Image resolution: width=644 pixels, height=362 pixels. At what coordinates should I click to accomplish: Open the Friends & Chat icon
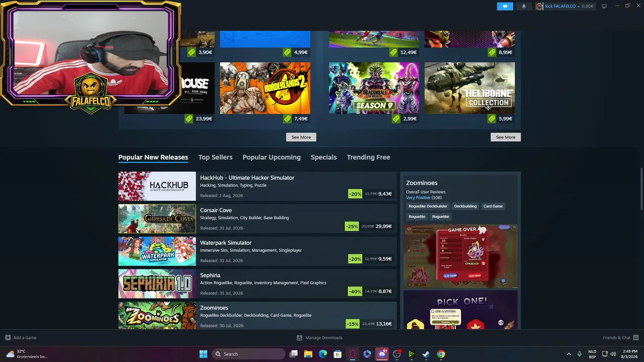pos(636,338)
